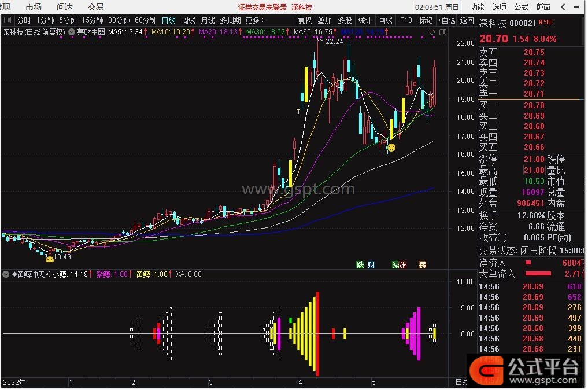The height and width of the screenshot is (390, 588).
Task: Open the 问达 menu
Action: (x=65, y=7)
